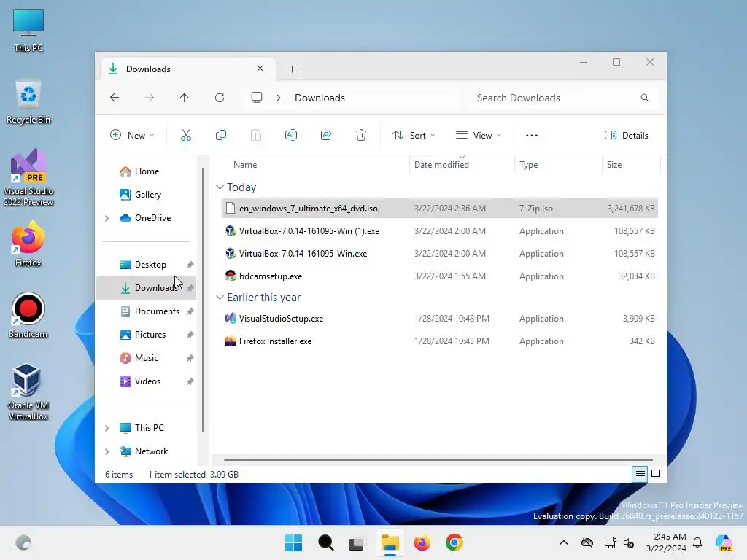747x560 pixels.
Task: Open the Sort dropdown menu
Action: tap(414, 135)
